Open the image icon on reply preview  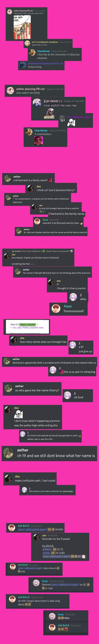coord(71,251)
